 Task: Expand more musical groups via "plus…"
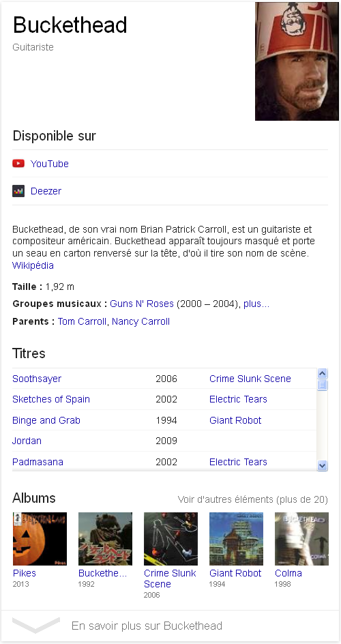tap(256, 304)
